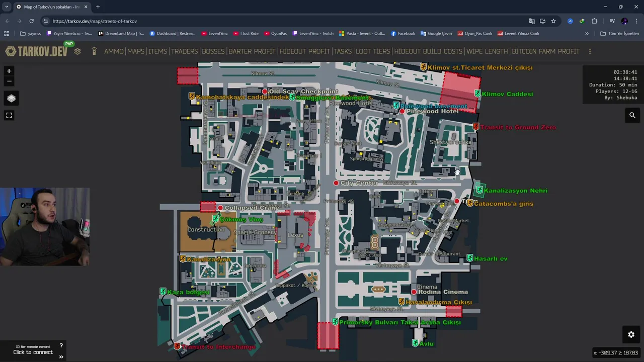Click the Kanalizasyon scav extract marker
Viewport: 644px width, 362px height.
[182, 259]
